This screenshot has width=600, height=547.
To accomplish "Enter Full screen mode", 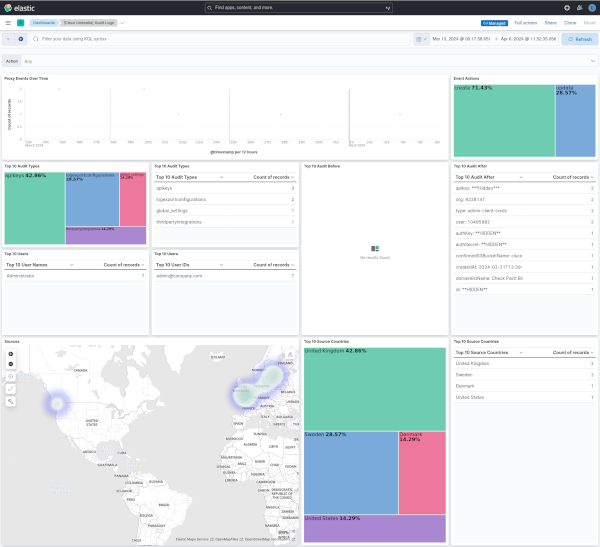I will coord(526,21).
